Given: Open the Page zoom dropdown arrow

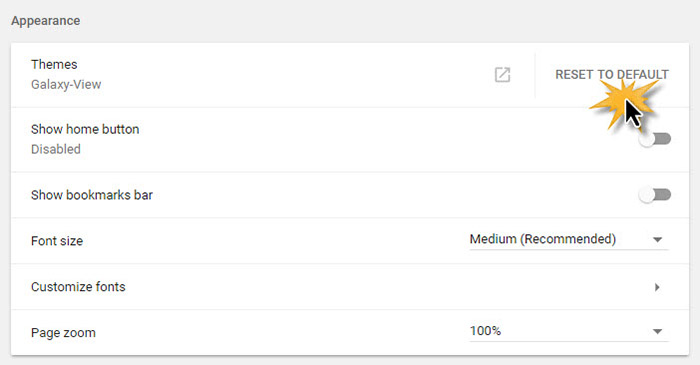Looking at the screenshot, I should click(657, 331).
